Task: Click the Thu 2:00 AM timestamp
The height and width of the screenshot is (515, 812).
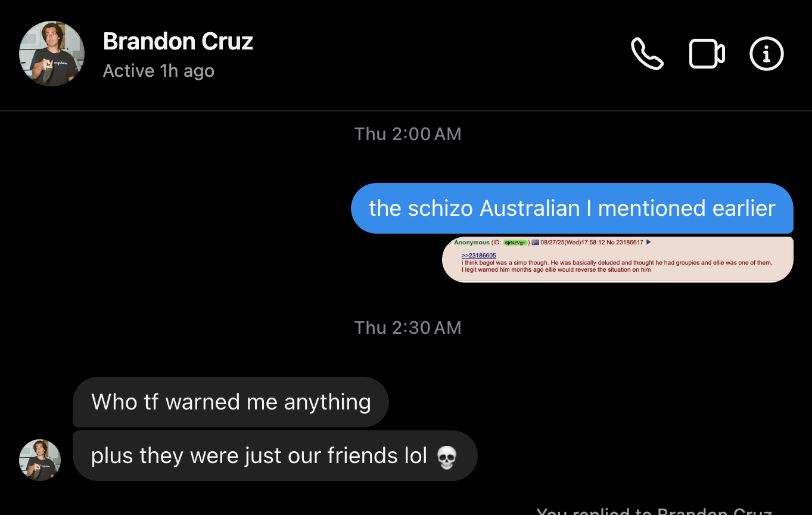Action: click(407, 134)
